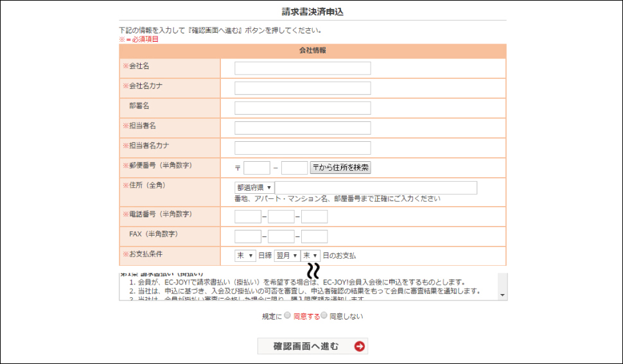This screenshot has width=623, height=364.
Task: Click the 確認画面へ進む button
Action: (313, 346)
